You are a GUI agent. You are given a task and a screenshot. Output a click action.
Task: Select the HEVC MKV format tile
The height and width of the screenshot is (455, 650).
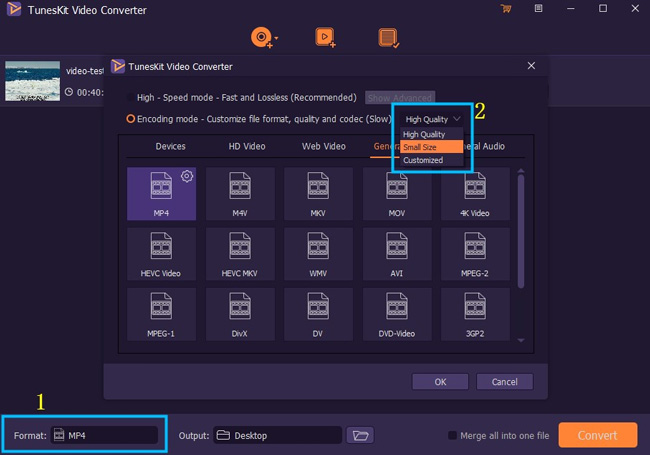click(x=240, y=254)
